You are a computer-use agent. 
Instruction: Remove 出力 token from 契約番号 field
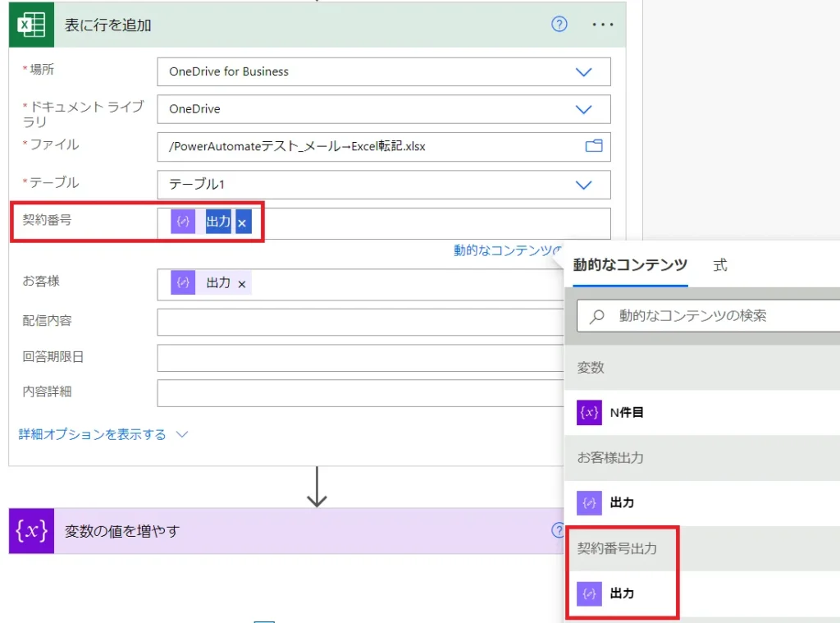click(x=242, y=223)
